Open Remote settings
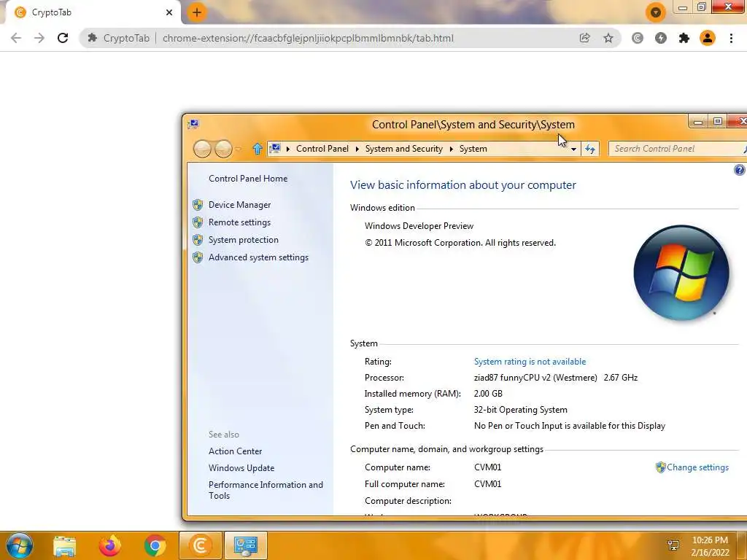747x560 pixels. [239, 222]
